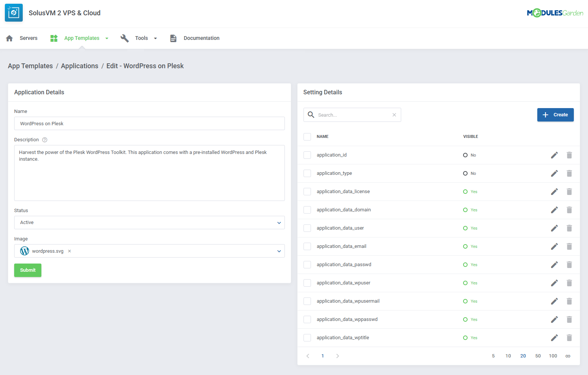Image resolution: width=588 pixels, height=375 pixels.
Task: Click the Submit button
Action: pyautogui.click(x=28, y=270)
